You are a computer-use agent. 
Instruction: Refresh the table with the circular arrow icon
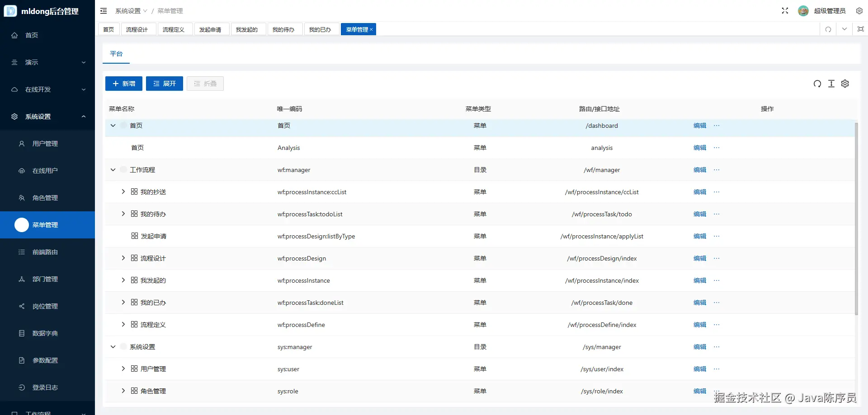[817, 84]
